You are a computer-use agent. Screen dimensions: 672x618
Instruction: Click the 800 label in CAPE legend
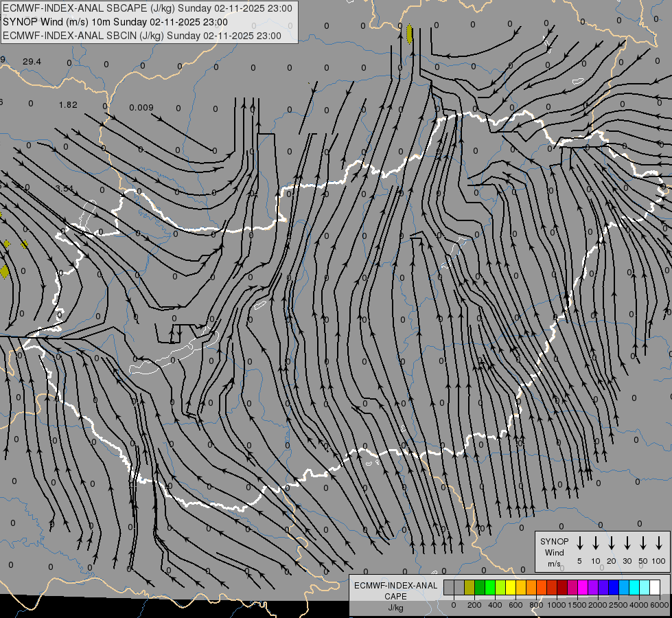tap(536, 605)
